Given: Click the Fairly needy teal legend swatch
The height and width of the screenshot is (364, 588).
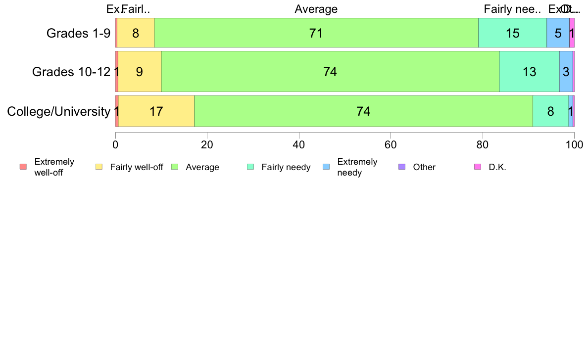Looking at the screenshot, I should click(x=250, y=167).
